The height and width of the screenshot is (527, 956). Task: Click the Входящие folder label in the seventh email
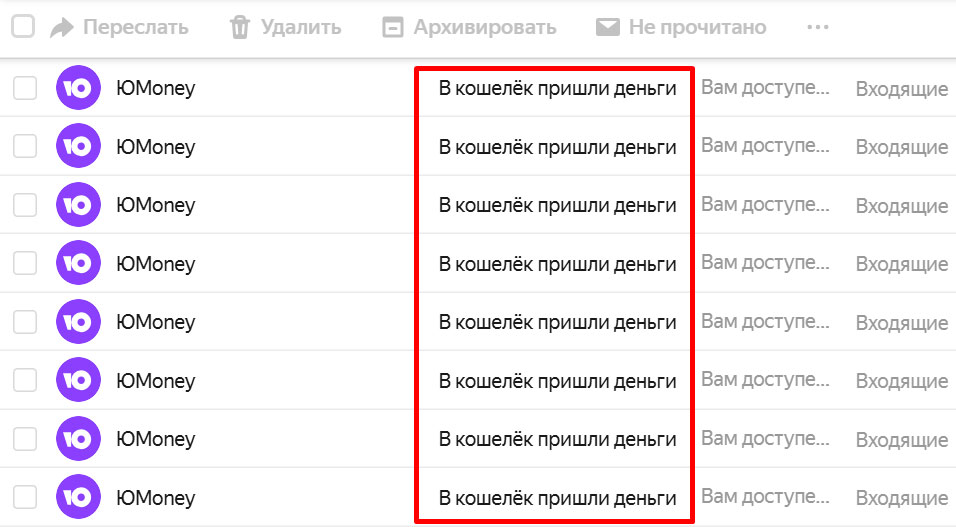901,440
